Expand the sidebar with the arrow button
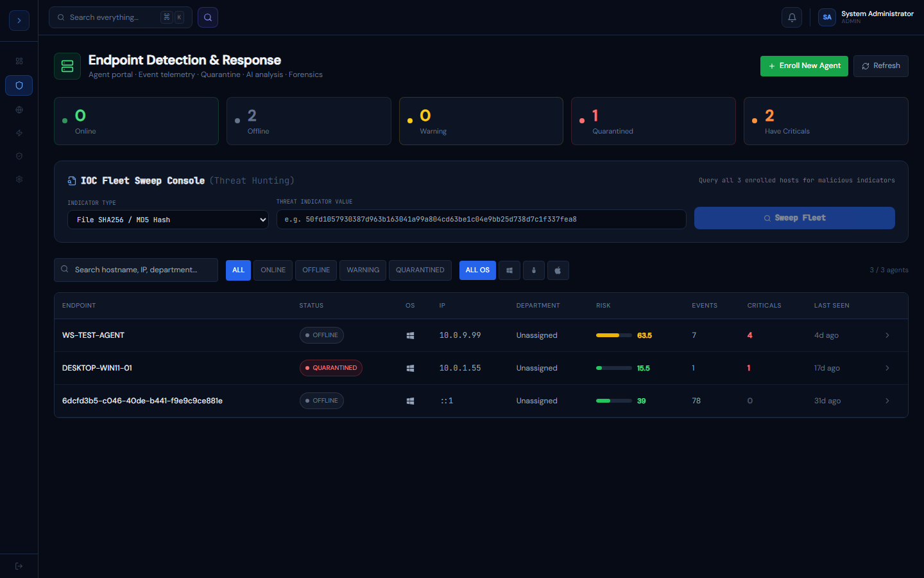Screen dimensions: 924x578 (x=19, y=21)
